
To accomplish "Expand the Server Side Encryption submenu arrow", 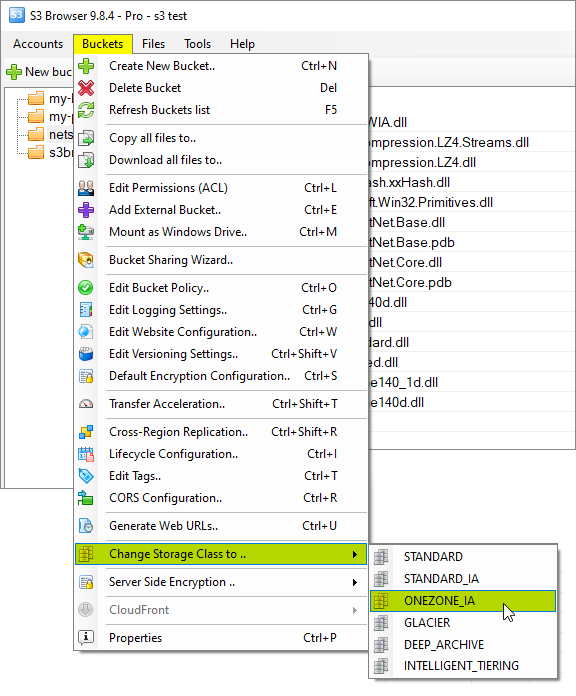I will tap(355, 582).
